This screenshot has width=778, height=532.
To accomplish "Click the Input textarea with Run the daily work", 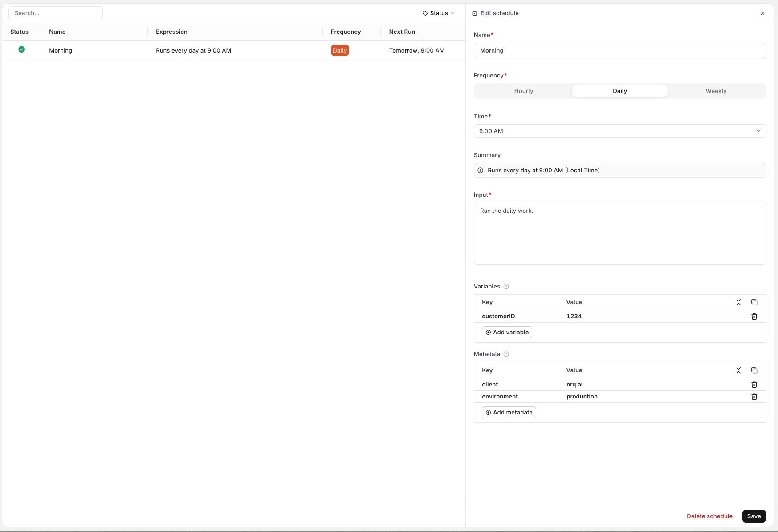I will pyautogui.click(x=620, y=234).
